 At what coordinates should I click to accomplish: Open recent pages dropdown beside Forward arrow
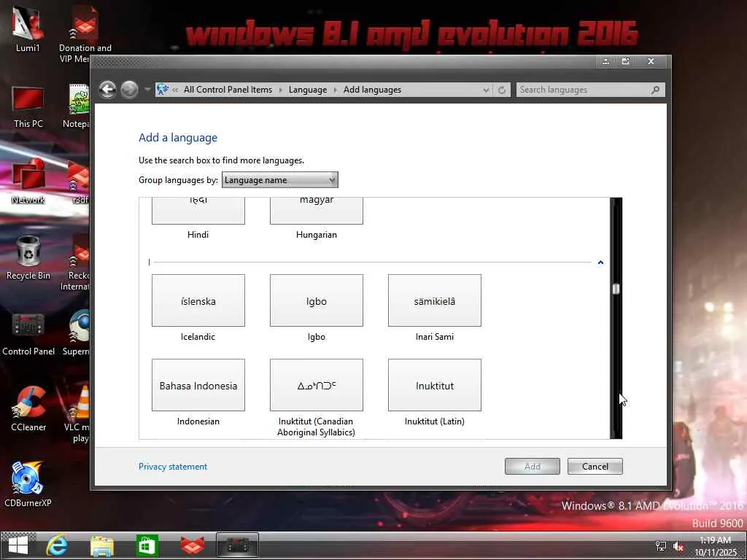point(147,90)
